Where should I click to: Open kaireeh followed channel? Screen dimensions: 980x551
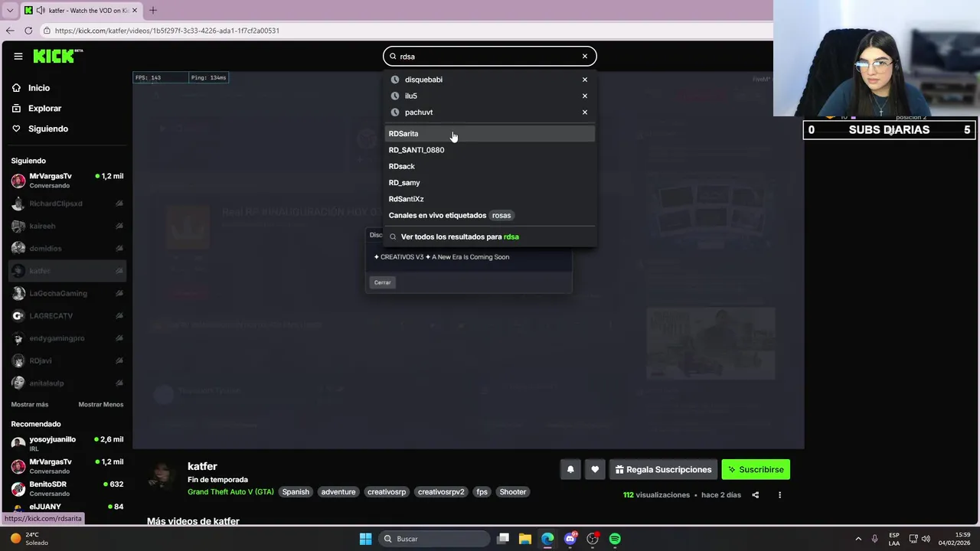pyautogui.click(x=67, y=226)
